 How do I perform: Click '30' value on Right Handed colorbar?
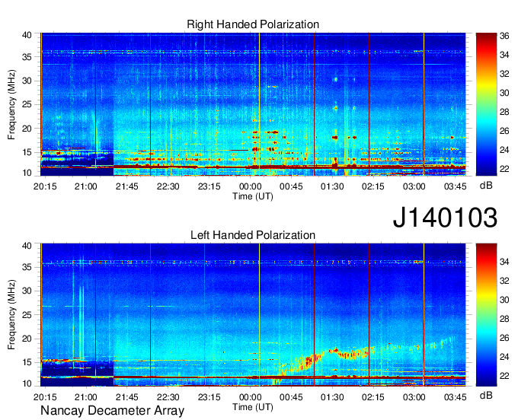coord(504,93)
